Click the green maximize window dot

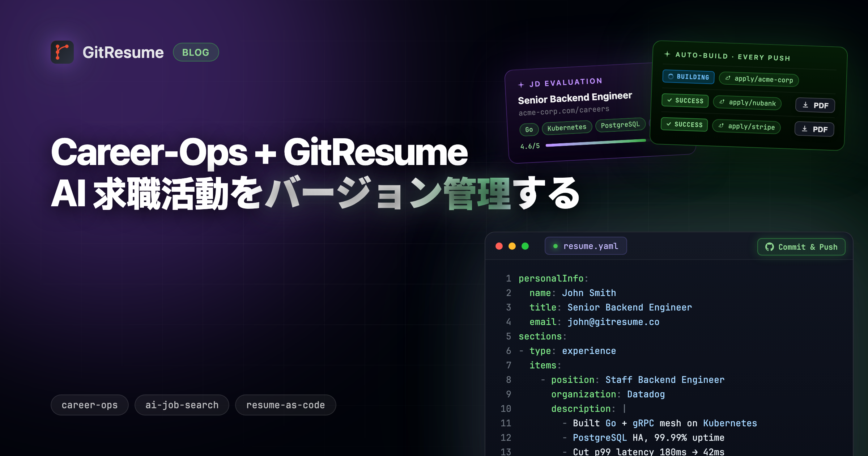pyautogui.click(x=525, y=246)
